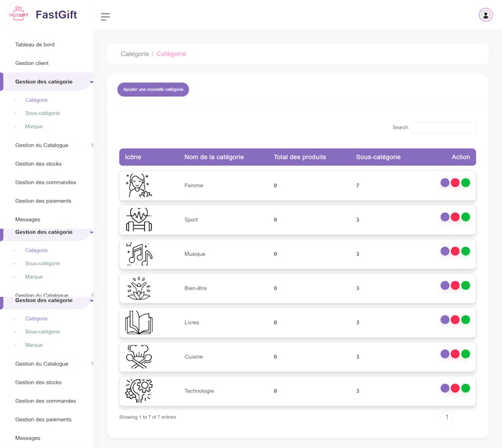Screen dimensions: 502x448
Task: Click the Bien-être lotus icon
Action: [x=139, y=288]
